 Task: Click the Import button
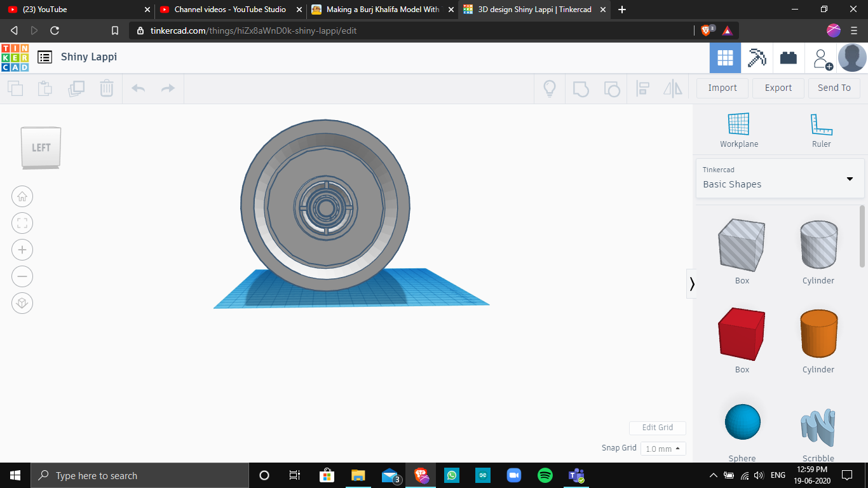(722, 88)
